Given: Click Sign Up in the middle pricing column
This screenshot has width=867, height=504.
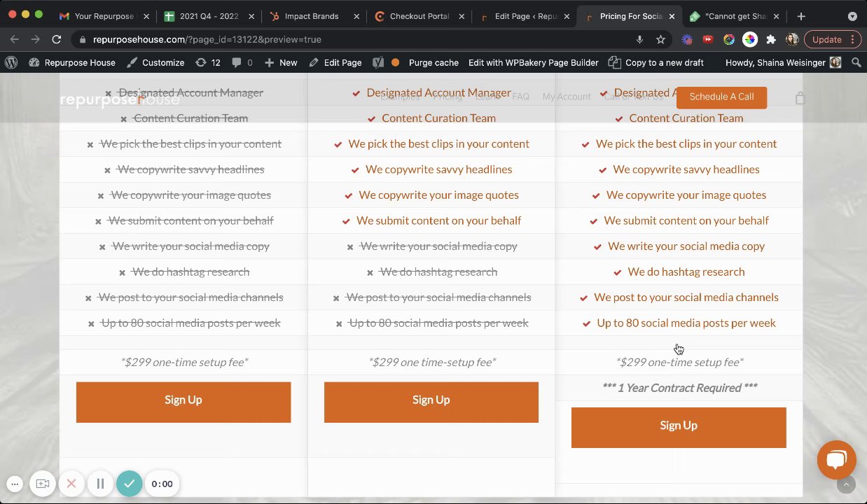Looking at the screenshot, I should 431,402.
